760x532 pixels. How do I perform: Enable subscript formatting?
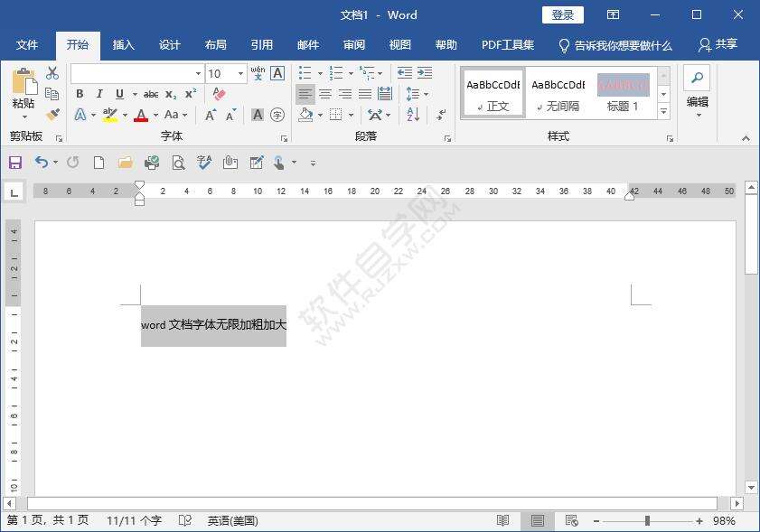coord(171,94)
